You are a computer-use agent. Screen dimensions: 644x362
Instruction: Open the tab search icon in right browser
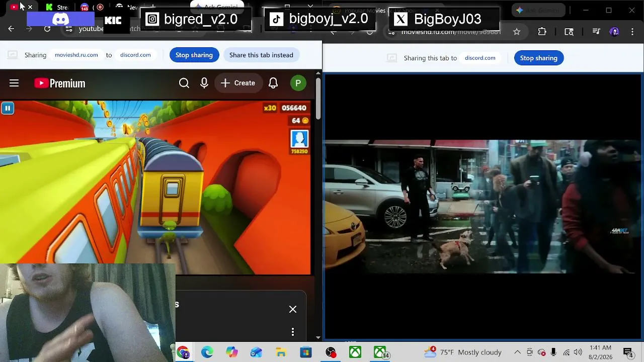pos(569,32)
